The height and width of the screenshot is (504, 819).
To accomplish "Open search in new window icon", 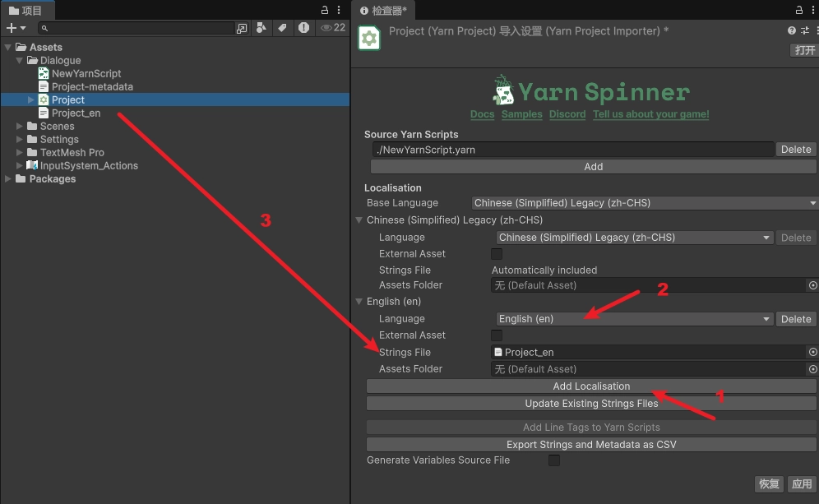I will [x=241, y=29].
